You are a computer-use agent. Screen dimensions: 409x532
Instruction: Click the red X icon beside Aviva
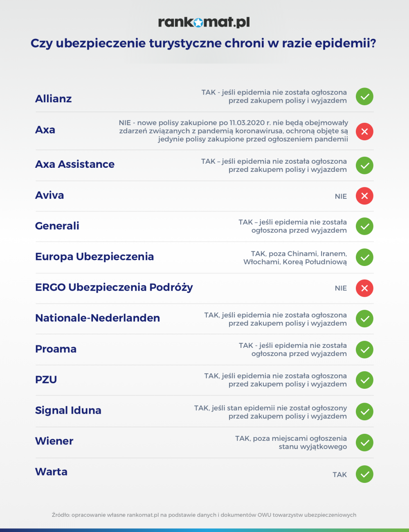point(364,196)
